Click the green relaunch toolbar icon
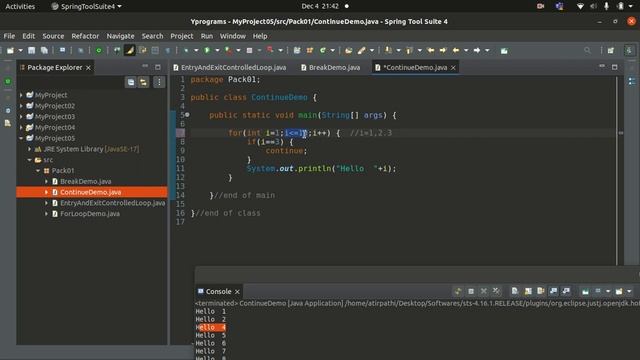The image size is (640, 360). (98, 50)
